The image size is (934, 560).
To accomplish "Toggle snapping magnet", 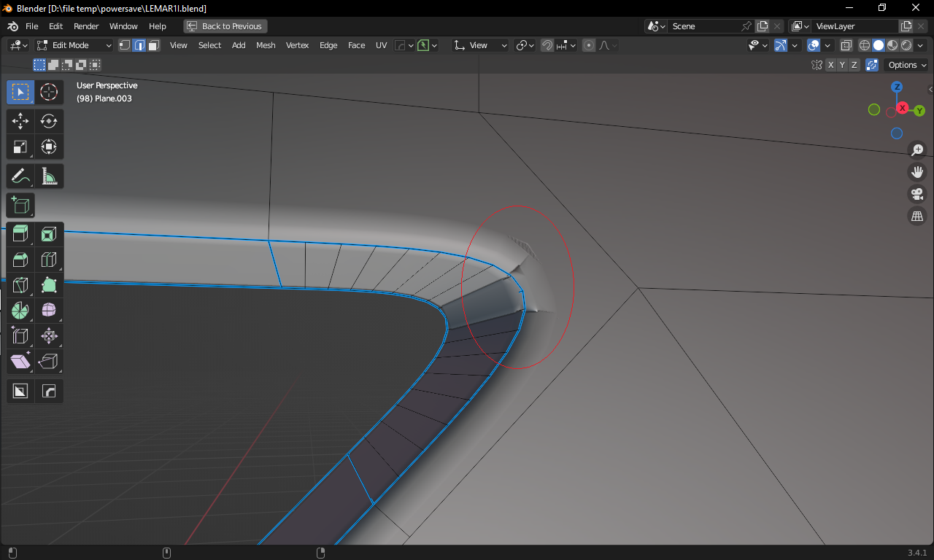I will (547, 45).
